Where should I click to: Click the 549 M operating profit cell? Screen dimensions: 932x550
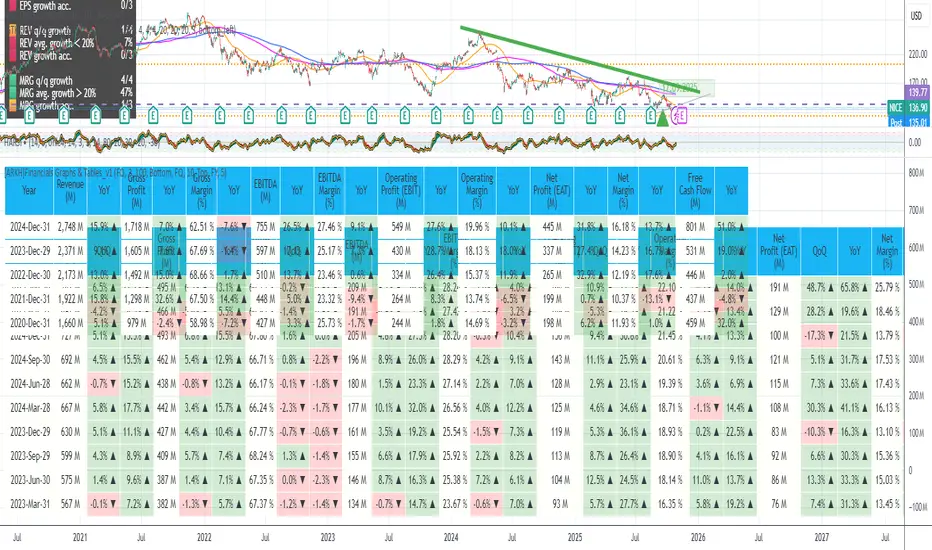click(x=401, y=227)
